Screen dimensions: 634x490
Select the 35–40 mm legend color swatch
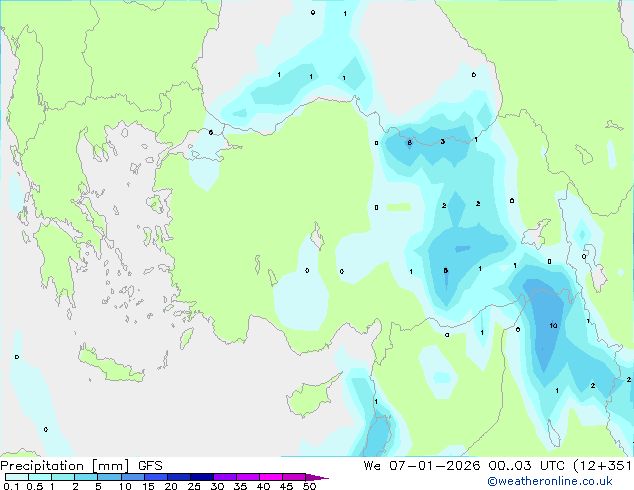[x=248, y=477]
